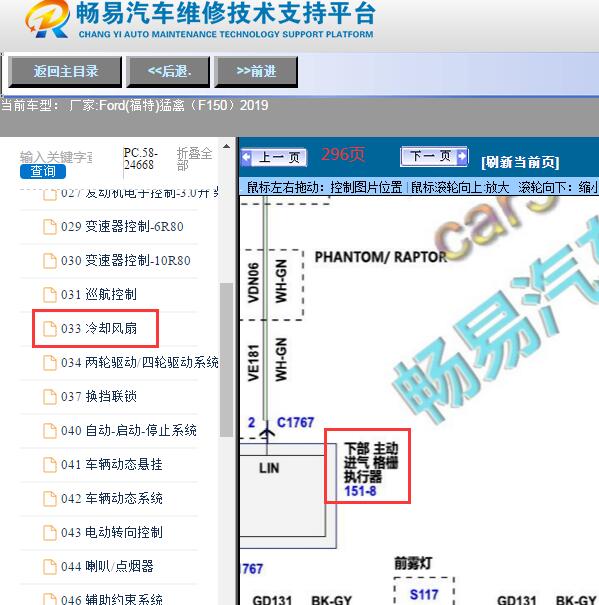Screen dimensions: 599x605
Task: Click the left arrow icon on 上一页
Action: [246, 157]
